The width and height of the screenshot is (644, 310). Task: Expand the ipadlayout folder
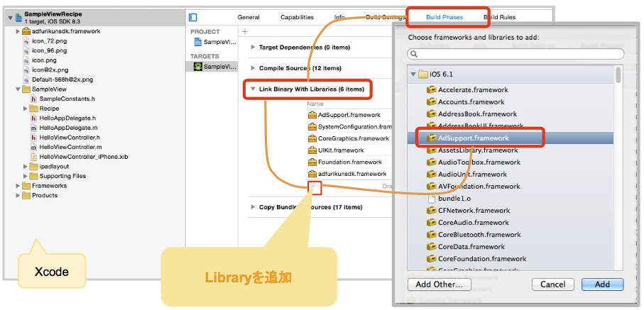tap(25, 166)
